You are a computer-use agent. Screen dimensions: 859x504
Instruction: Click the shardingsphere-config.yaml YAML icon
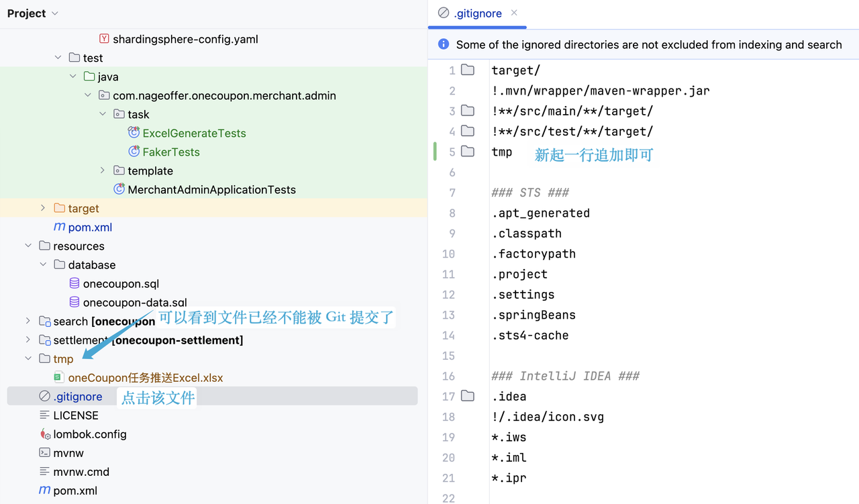pos(104,39)
